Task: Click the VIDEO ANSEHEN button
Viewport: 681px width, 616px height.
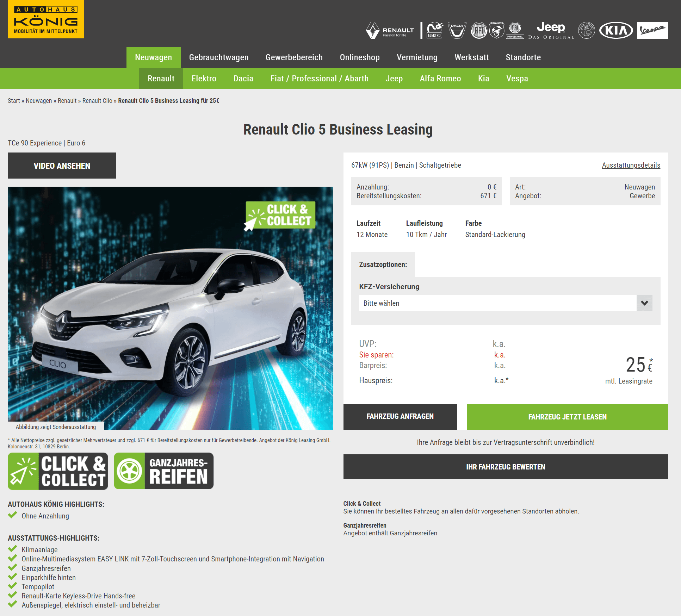Action: coord(62,166)
